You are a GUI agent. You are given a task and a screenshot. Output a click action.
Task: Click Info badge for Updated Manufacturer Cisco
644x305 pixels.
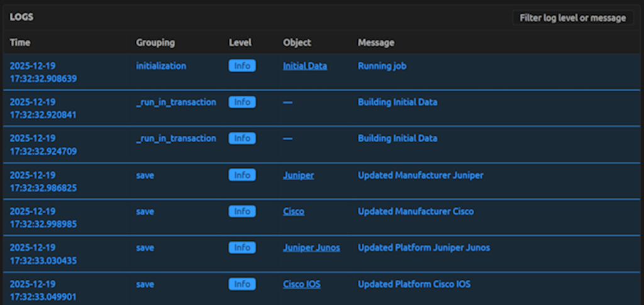(x=242, y=211)
